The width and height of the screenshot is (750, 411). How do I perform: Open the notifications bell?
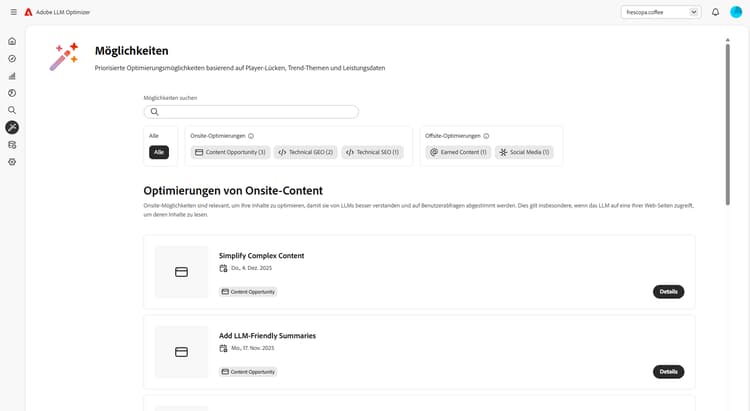pyautogui.click(x=715, y=12)
